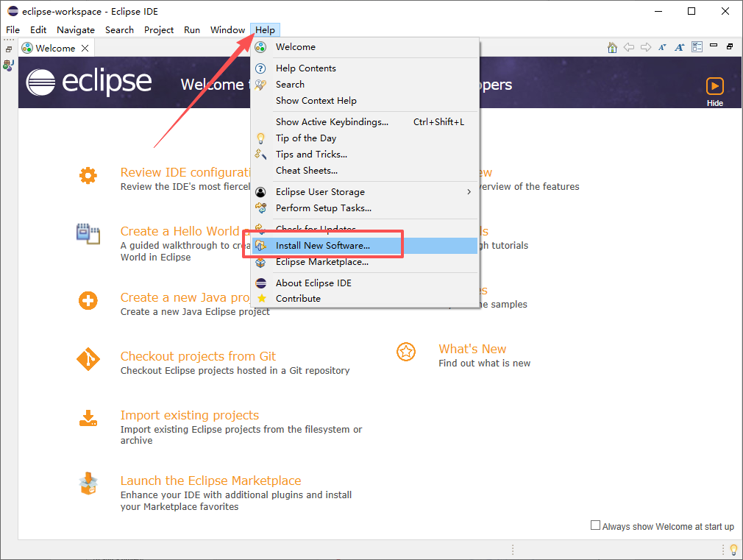Click the navigate Back arrow icon
The width and height of the screenshot is (743, 560).
coord(629,47)
